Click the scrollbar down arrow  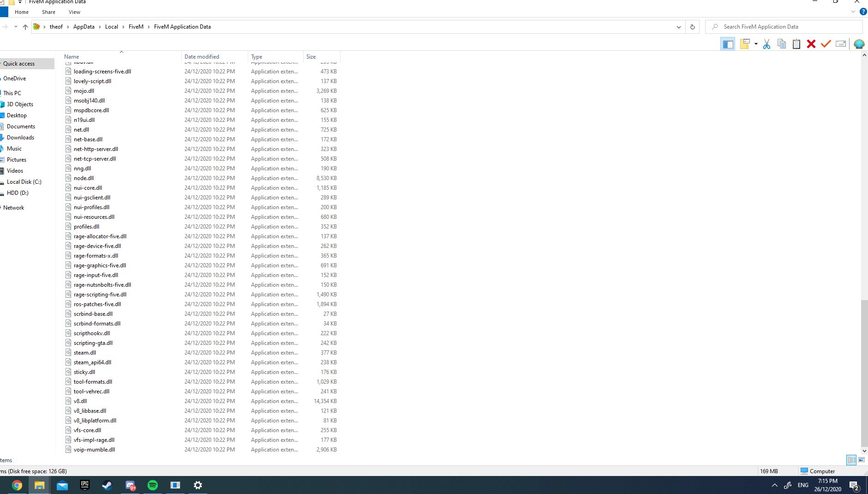[x=864, y=451]
